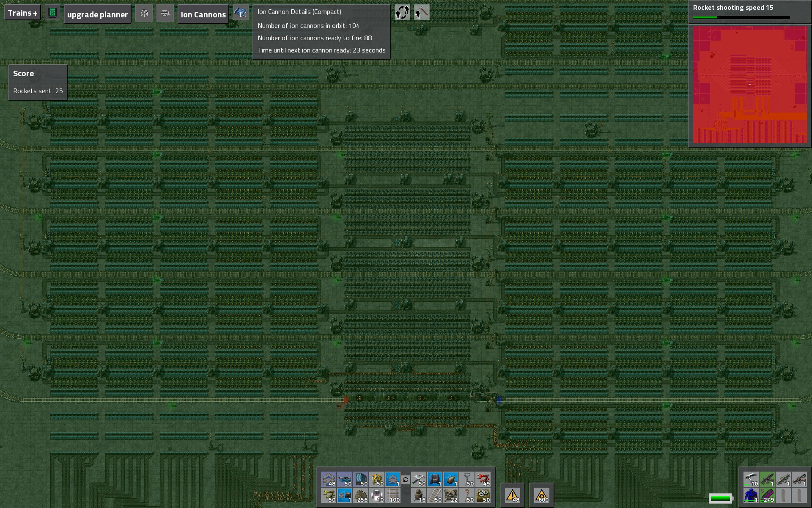Click the blue power armor slot
Viewport: 812px width, 508px height.
pos(751,495)
